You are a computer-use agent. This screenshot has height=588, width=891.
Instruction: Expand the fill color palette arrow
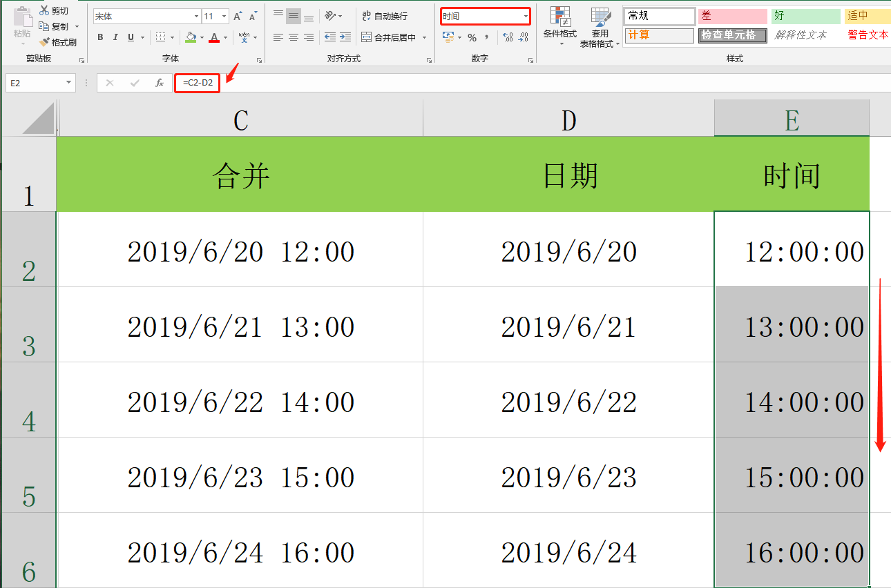point(202,37)
